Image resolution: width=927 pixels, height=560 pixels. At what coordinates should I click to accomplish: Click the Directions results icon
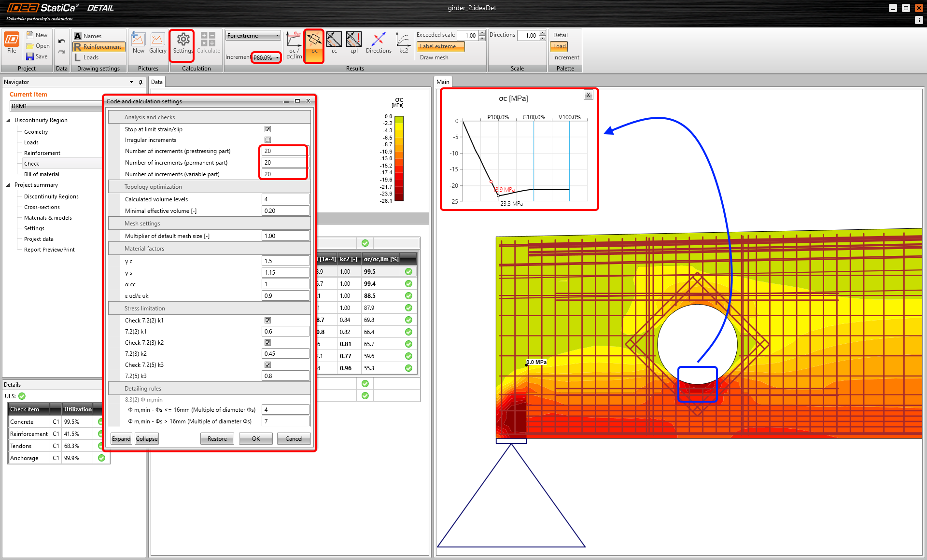(379, 43)
